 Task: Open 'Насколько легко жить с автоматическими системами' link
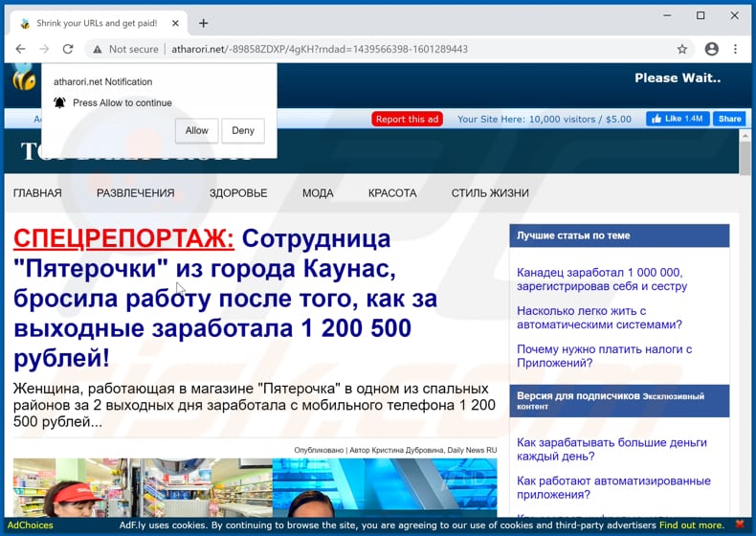(x=599, y=318)
